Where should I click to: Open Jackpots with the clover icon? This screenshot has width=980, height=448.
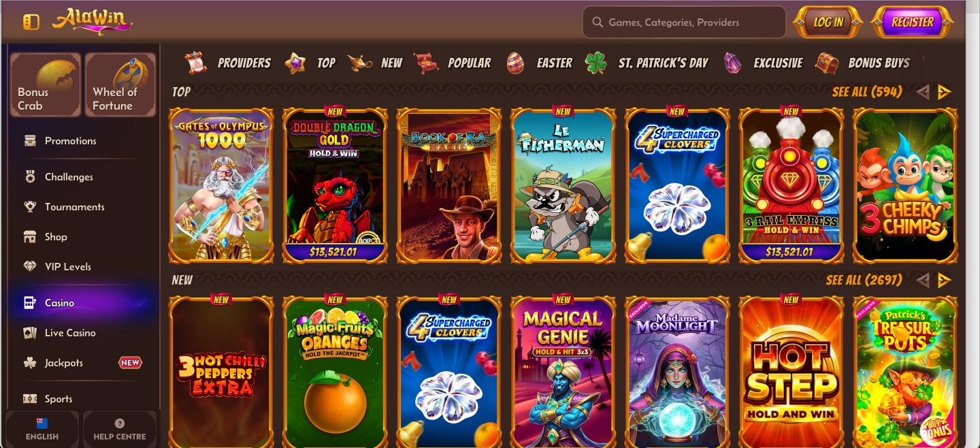point(30,363)
